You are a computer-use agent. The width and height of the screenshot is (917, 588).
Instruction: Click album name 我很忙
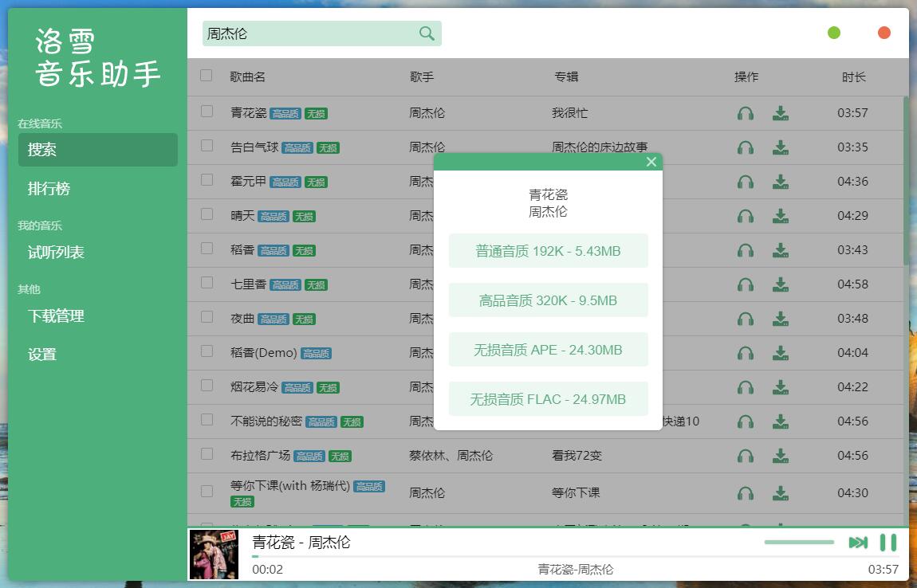coord(569,113)
